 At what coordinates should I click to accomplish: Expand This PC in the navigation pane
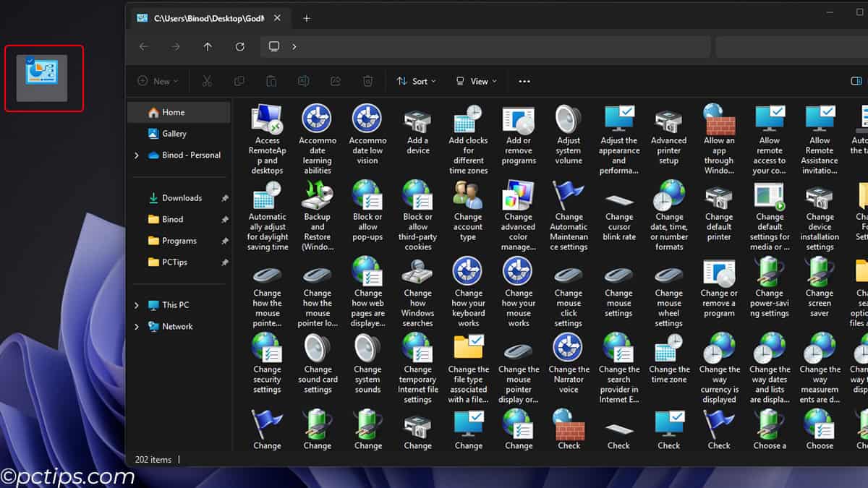click(x=137, y=304)
